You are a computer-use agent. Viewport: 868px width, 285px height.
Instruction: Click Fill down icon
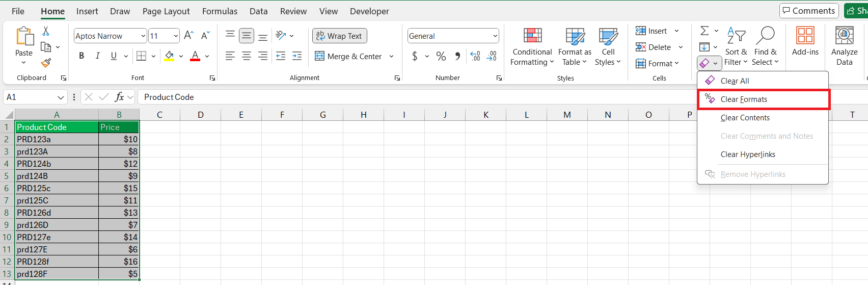[704, 47]
